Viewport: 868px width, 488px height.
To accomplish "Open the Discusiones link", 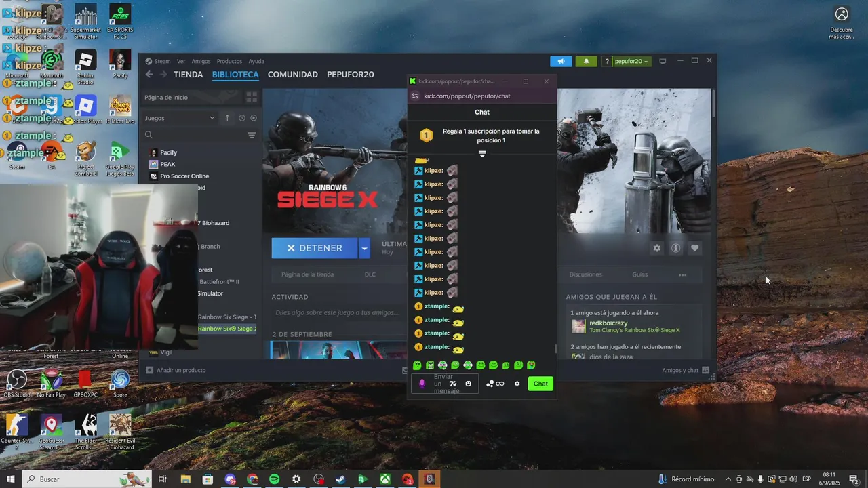I will [x=585, y=274].
